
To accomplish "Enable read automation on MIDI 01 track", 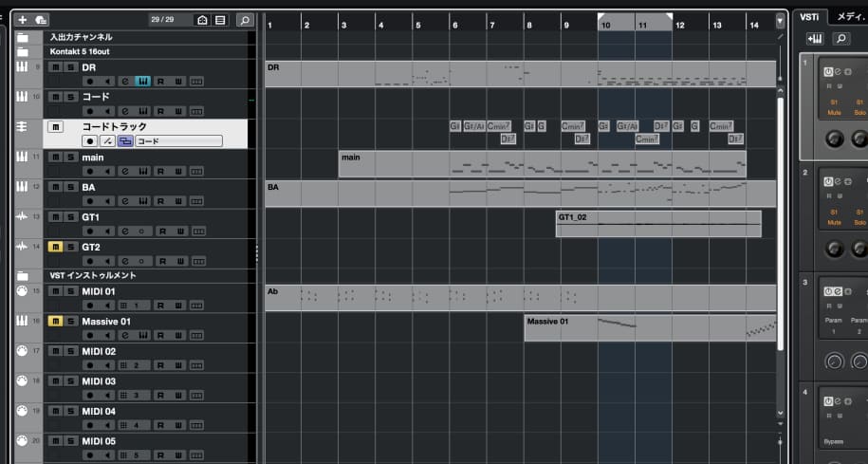I will 160,306.
